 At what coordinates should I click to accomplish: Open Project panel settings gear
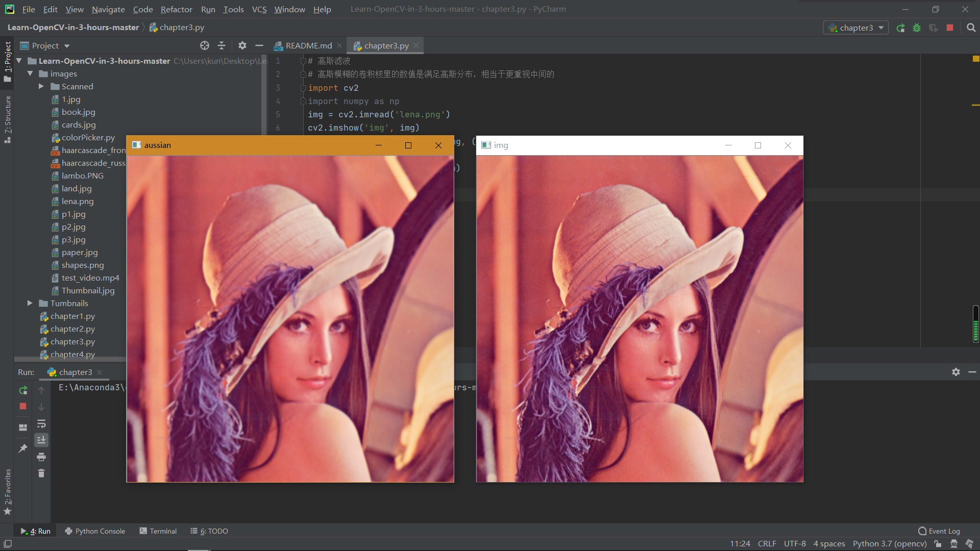pyautogui.click(x=242, y=45)
